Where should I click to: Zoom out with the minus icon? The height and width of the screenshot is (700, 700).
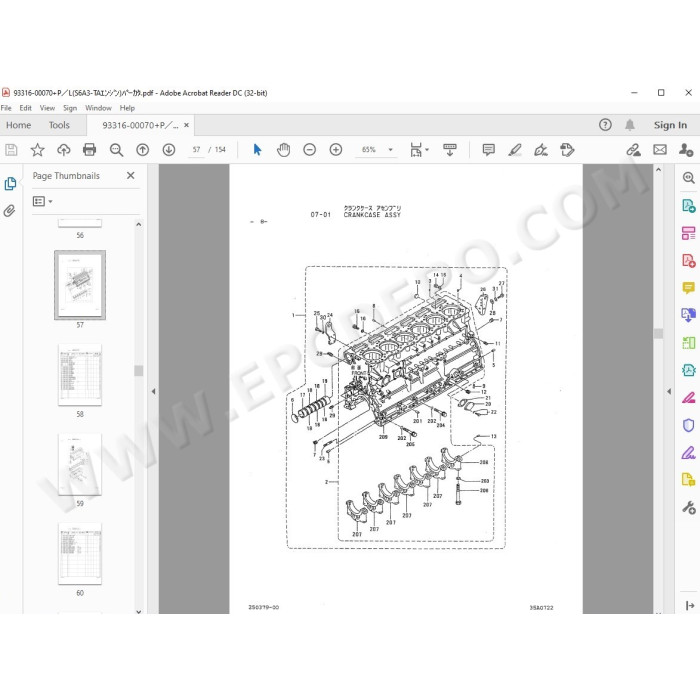click(309, 150)
